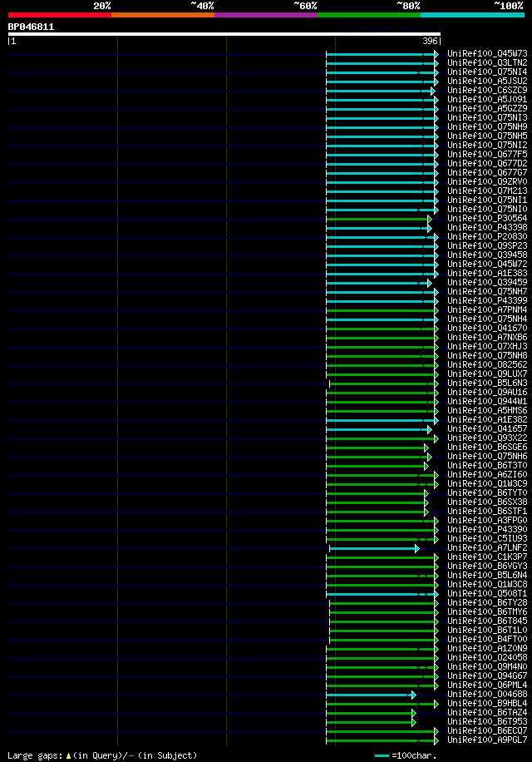The image size is (532, 762).
Task: Click the purple ~60% identity legend segment
Action: pos(266,15)
